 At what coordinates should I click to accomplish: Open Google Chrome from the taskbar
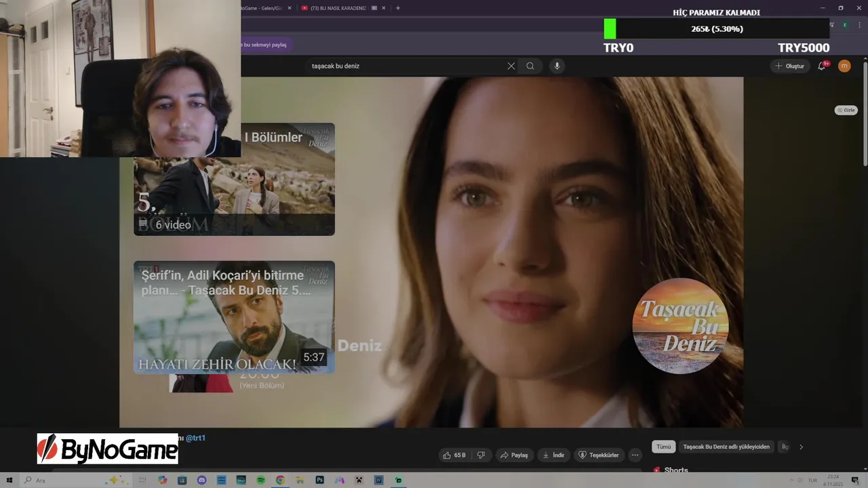click(280, 480)
